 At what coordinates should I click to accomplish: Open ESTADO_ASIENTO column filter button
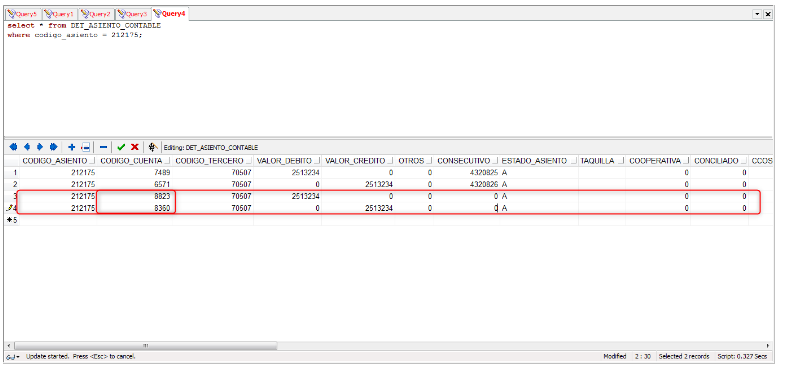pyautogui.click(x=573, y=161)
